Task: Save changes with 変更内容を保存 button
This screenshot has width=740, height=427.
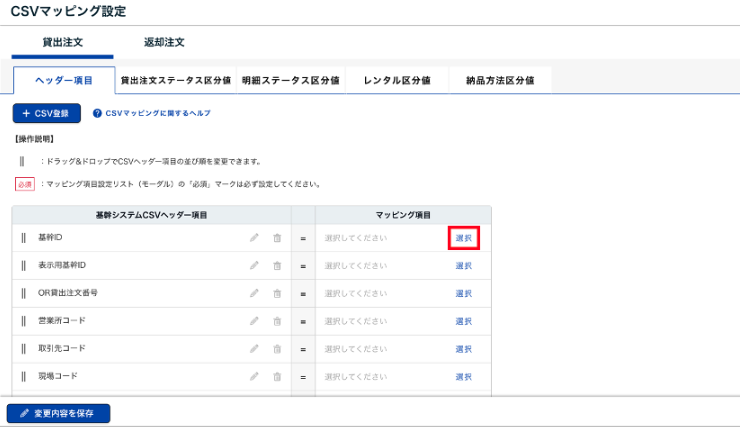Action: click(58, 412)
